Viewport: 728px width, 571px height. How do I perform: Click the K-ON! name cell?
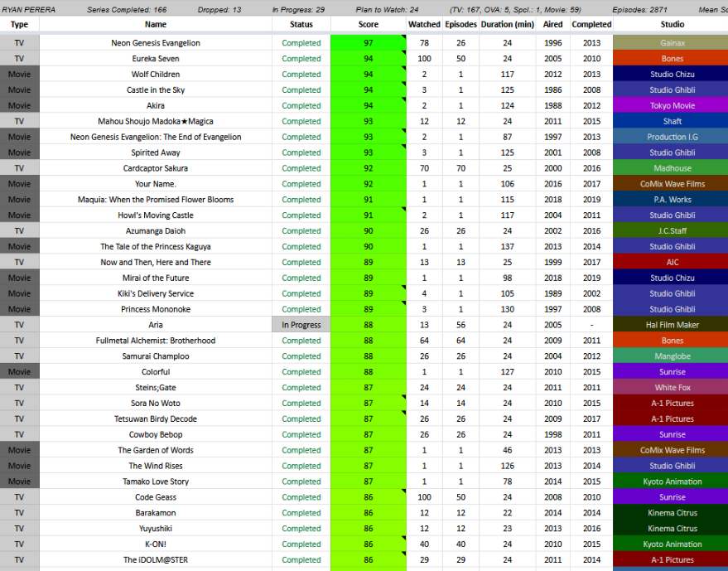click(x=156, y=544)
